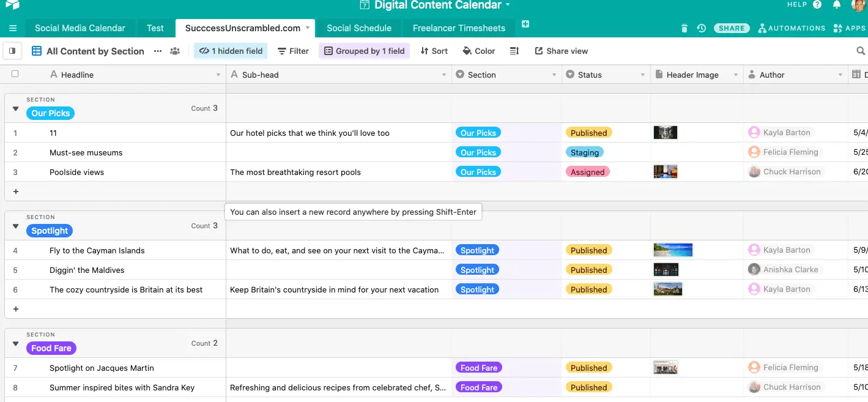Image resolution: width=868 pixels, height=402 pixels.
Task: Switch to the Freelancer Timesheets tab
Action: pos(459,28)
